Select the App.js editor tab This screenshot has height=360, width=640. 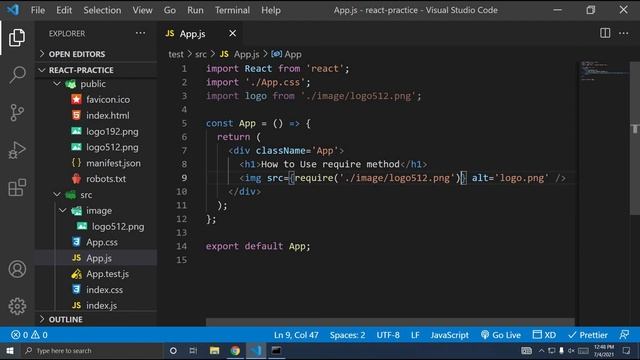[200, 33]
